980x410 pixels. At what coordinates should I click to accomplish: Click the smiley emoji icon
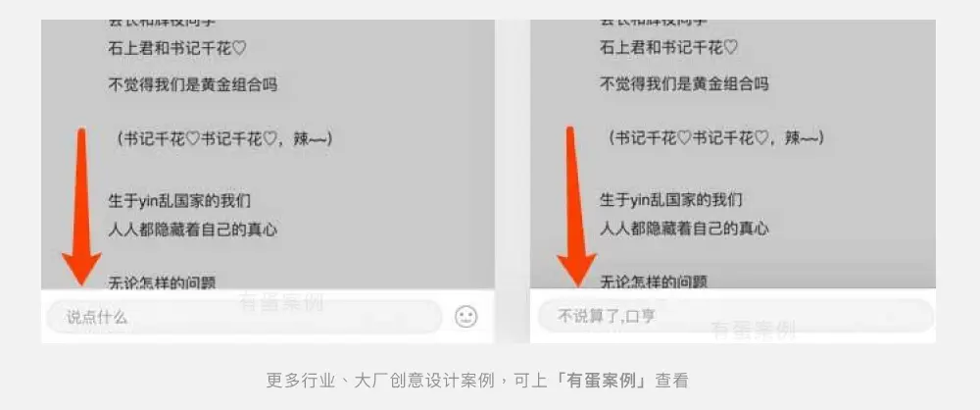pos(465,317)
